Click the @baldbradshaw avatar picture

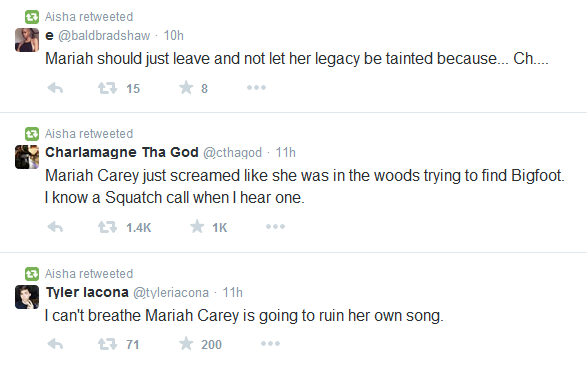[27, 40]
